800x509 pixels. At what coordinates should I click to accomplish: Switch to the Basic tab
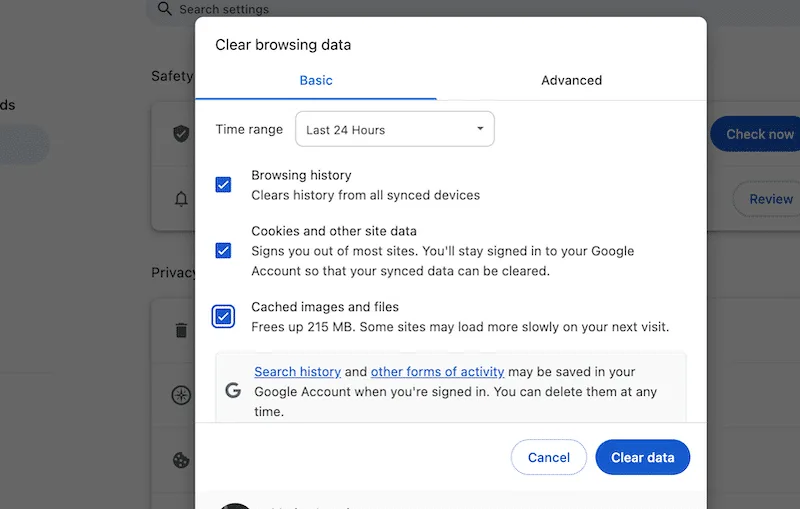316,81
